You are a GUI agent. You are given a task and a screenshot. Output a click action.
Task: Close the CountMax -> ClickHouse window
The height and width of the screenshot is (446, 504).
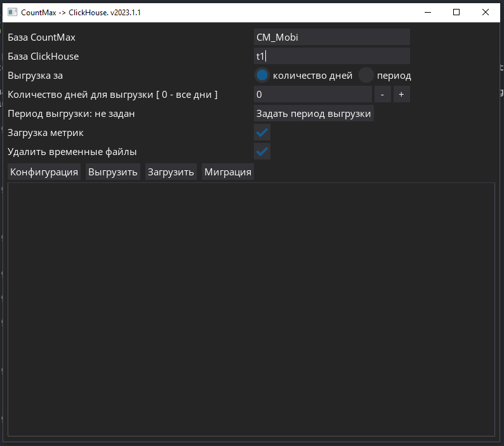pos(486,12)
